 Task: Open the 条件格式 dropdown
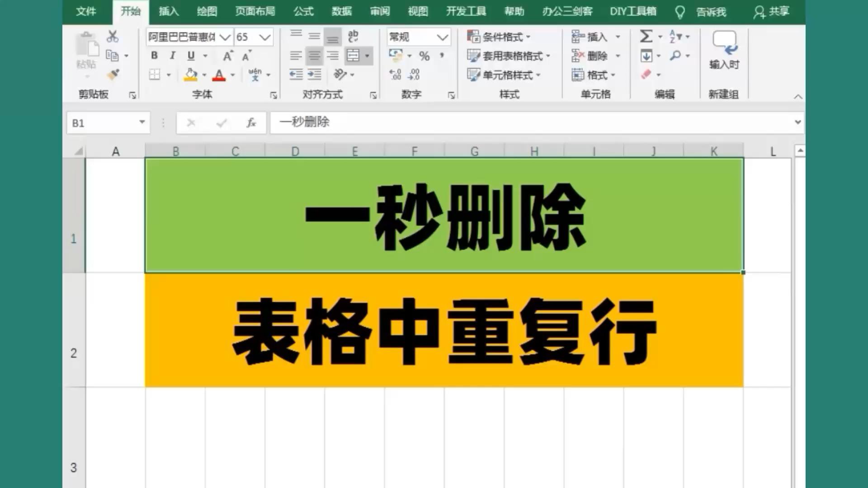coord(499,37)
